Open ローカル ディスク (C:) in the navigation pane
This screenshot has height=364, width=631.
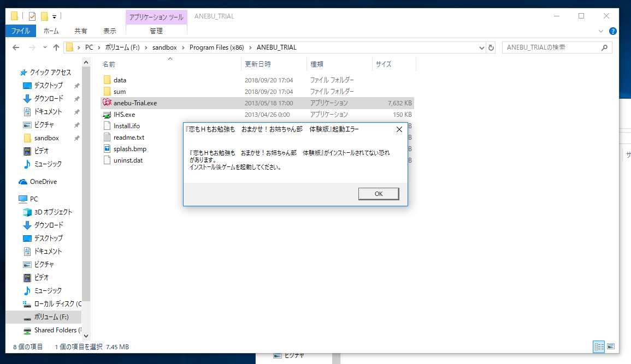pyautogui.click(x=57, y=304)
